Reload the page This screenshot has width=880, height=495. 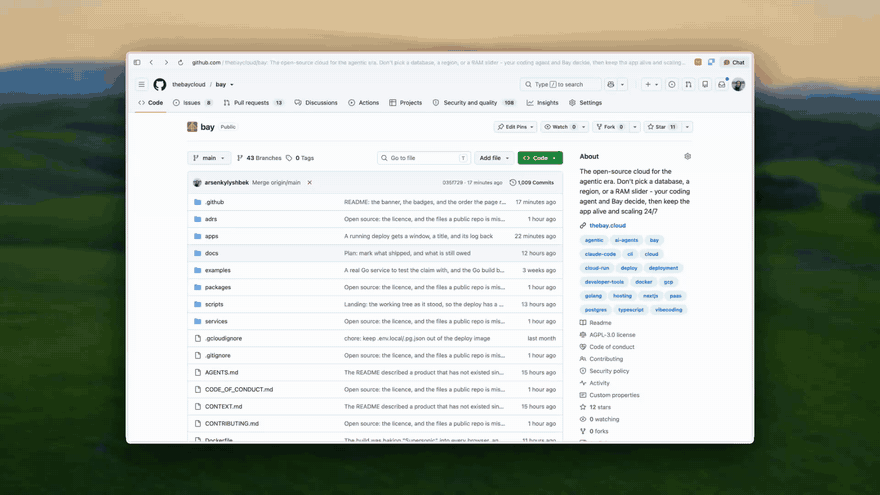tap(180, 62)
